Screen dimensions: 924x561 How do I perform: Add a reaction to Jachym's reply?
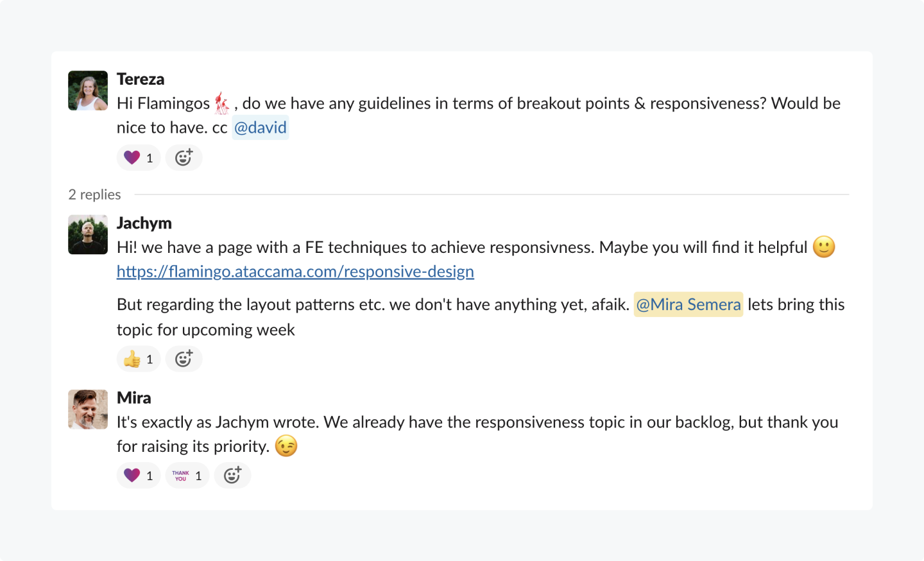(184, 359)
